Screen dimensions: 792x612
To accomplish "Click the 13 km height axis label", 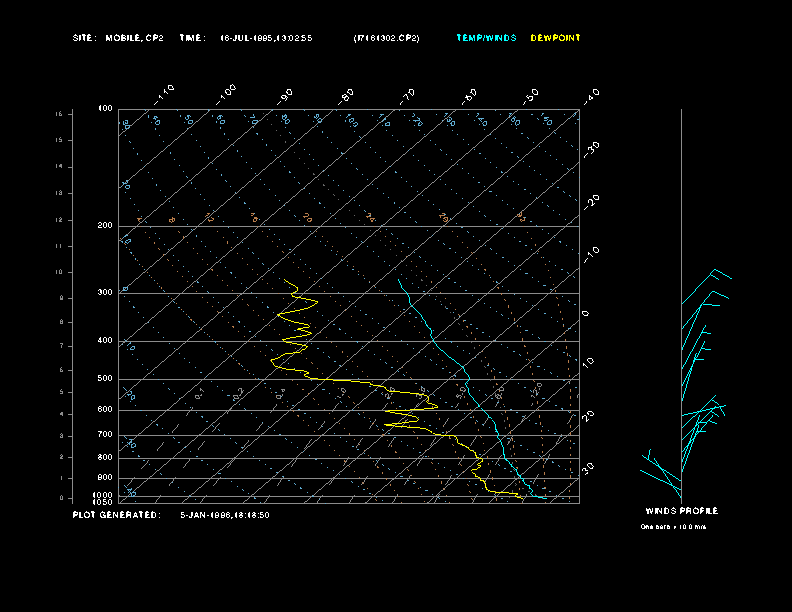I will (x=59, y=193).
